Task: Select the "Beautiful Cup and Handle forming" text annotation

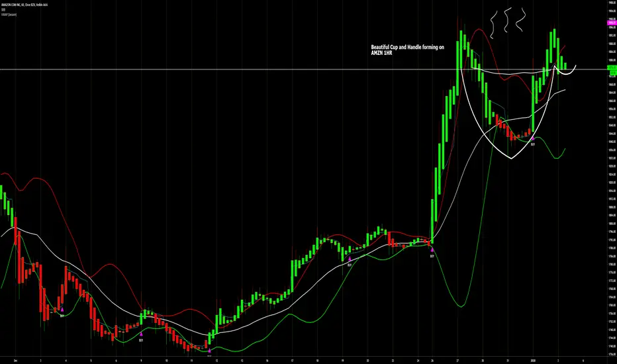Action: pos(408,50)
